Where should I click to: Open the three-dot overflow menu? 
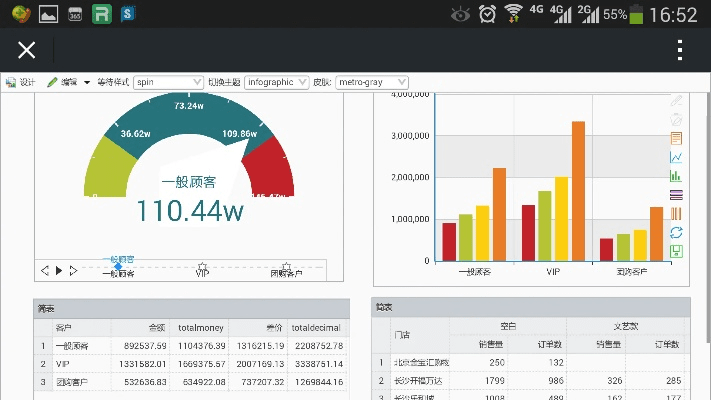680,50
